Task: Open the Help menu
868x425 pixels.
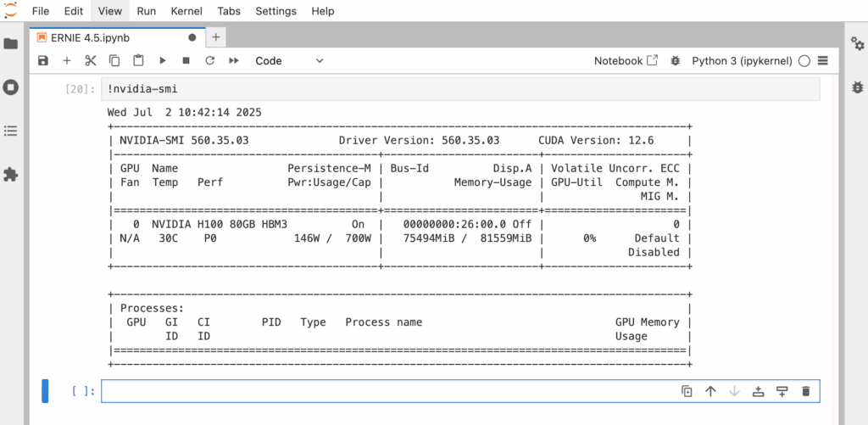Action: coord(323,11)
